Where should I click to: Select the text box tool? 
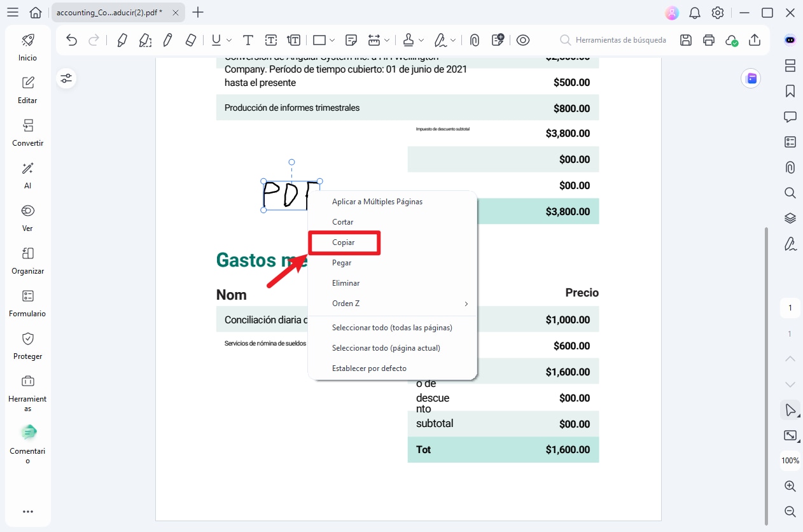point(271,40)
